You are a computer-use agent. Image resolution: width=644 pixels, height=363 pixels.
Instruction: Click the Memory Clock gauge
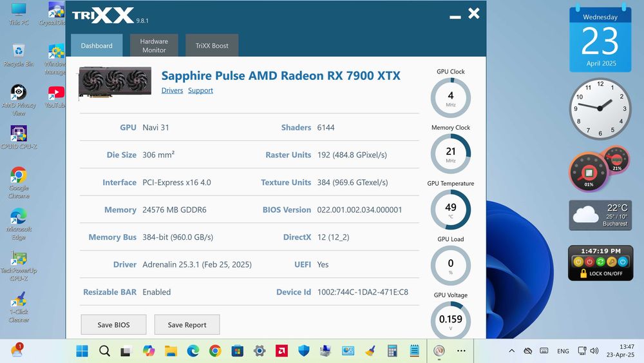coord(451,153)
